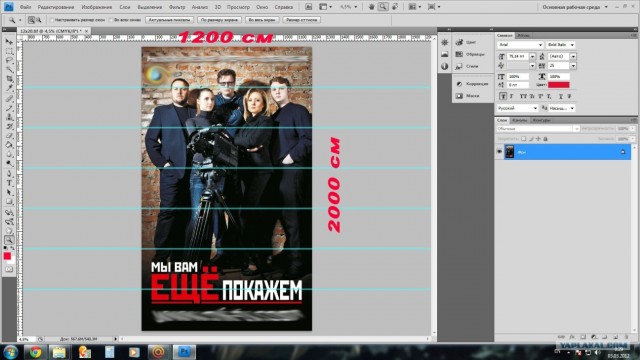
Task: Open the leading (Авто) dropdown arrow
Action: tap(573, 56)
